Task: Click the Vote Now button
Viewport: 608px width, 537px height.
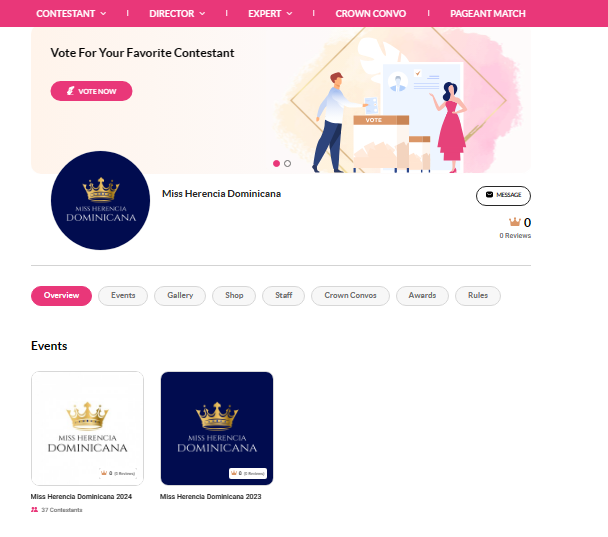Action: click(x=92, y=91)
